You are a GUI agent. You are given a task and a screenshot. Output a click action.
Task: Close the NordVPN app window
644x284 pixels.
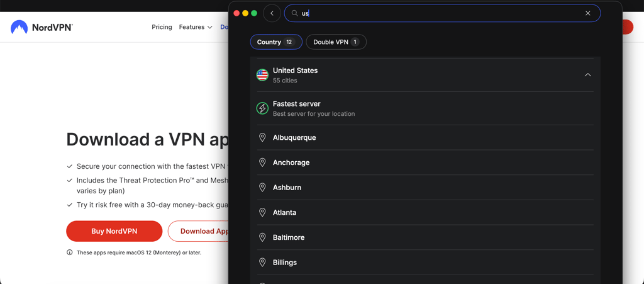(x=236, y=13)
